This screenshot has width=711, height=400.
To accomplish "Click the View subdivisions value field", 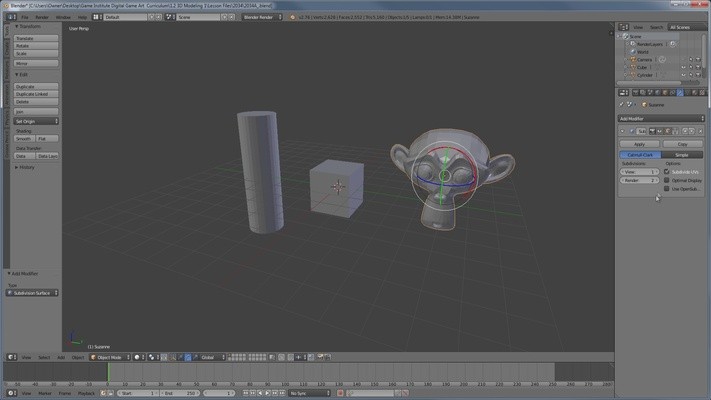I will click(639, 172).
